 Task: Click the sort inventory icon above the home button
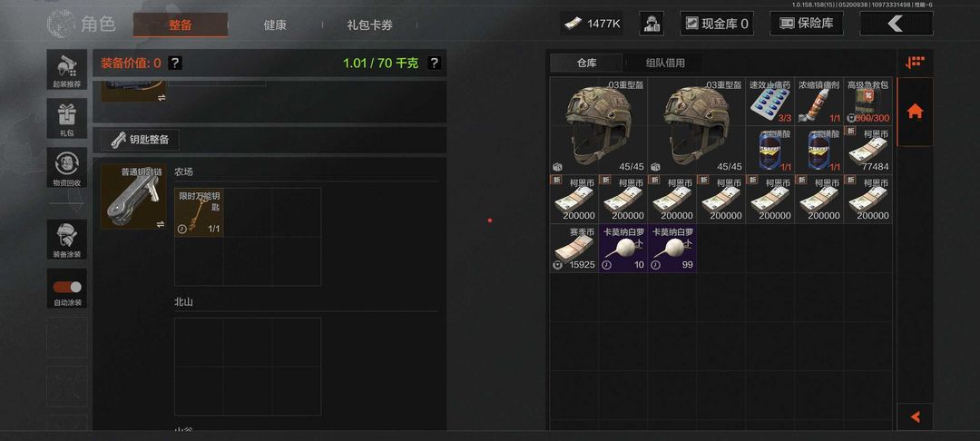click(x=915, y=63)
